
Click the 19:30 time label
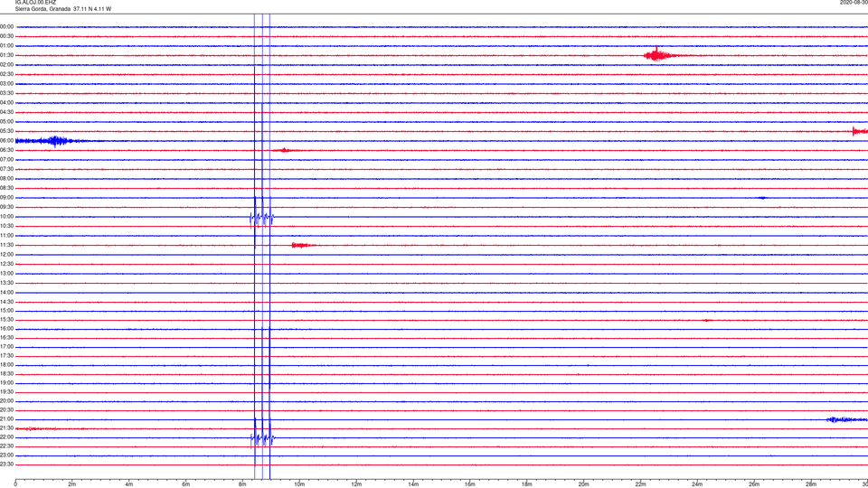click(6, 391)
